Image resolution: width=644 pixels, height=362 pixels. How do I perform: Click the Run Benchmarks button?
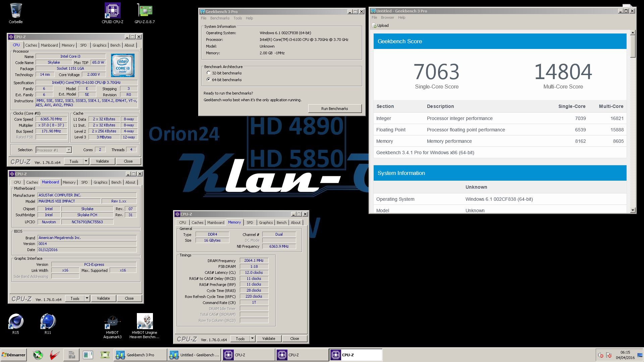point(334,109)
